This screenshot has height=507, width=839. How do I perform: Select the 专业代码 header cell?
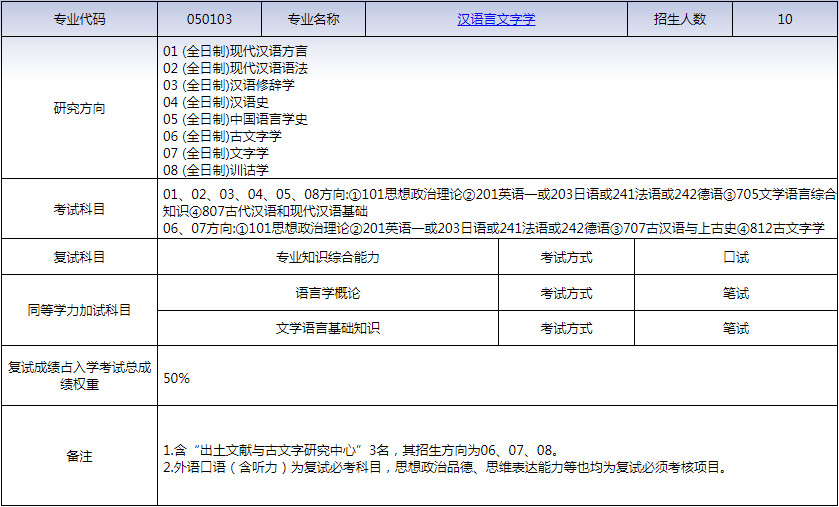click(x=79, y=19)
